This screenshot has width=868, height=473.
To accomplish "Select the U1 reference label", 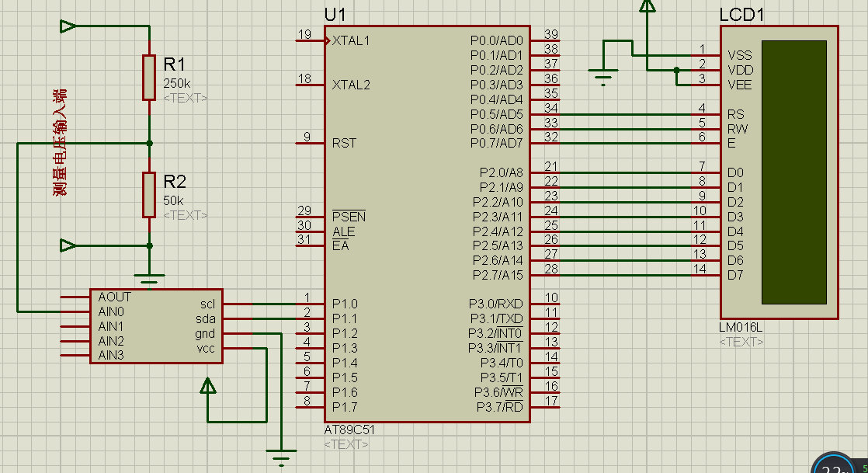I will 335,15.
